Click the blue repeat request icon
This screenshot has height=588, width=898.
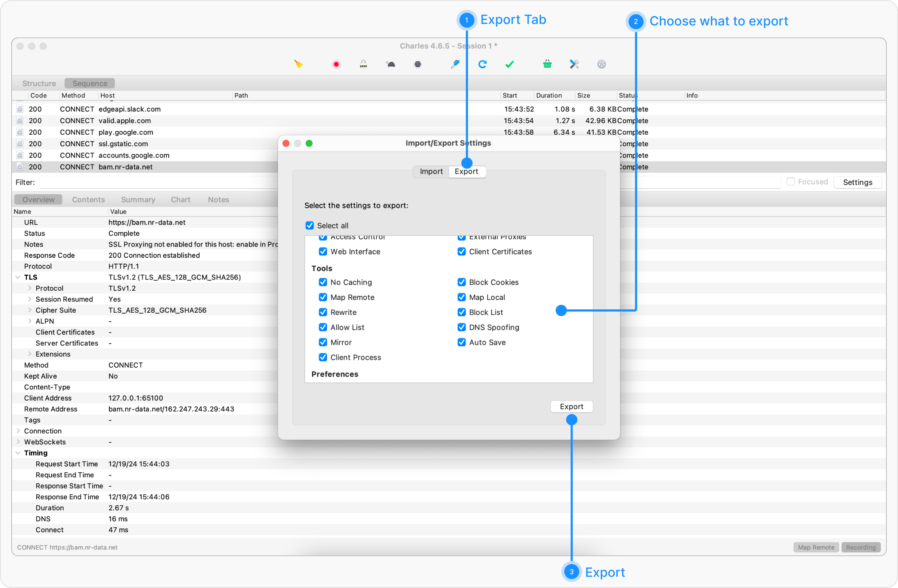click(x=482, y=64)
